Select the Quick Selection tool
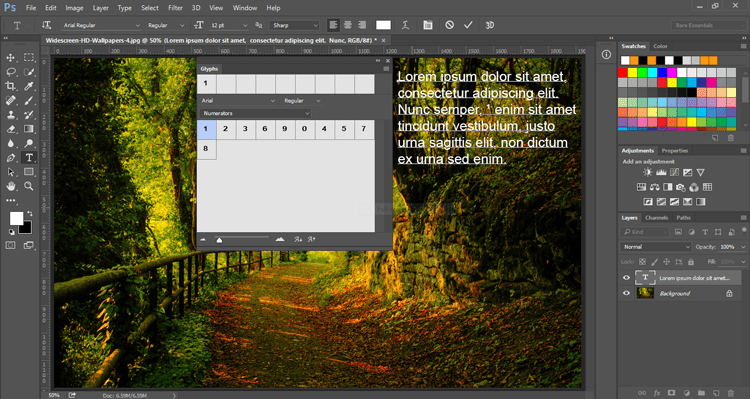Screen dimensions: 750x399 tap(29, 72)
